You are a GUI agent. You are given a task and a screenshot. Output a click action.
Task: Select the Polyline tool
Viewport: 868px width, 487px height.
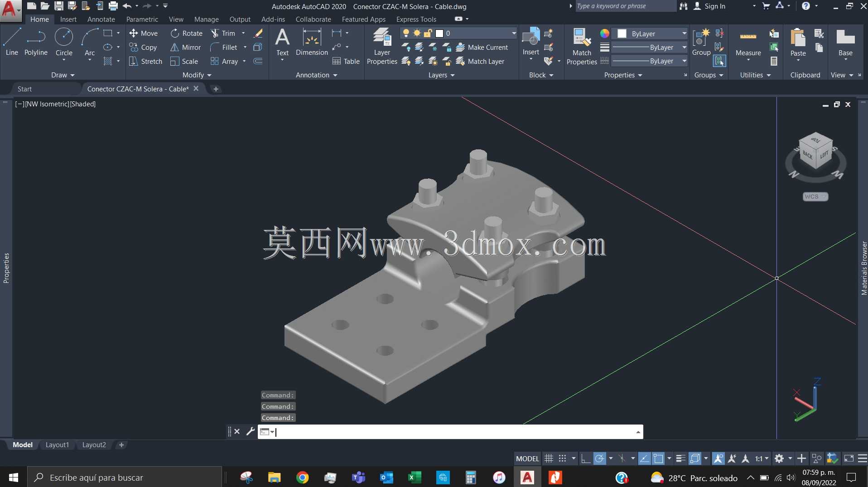coord(36,42)
